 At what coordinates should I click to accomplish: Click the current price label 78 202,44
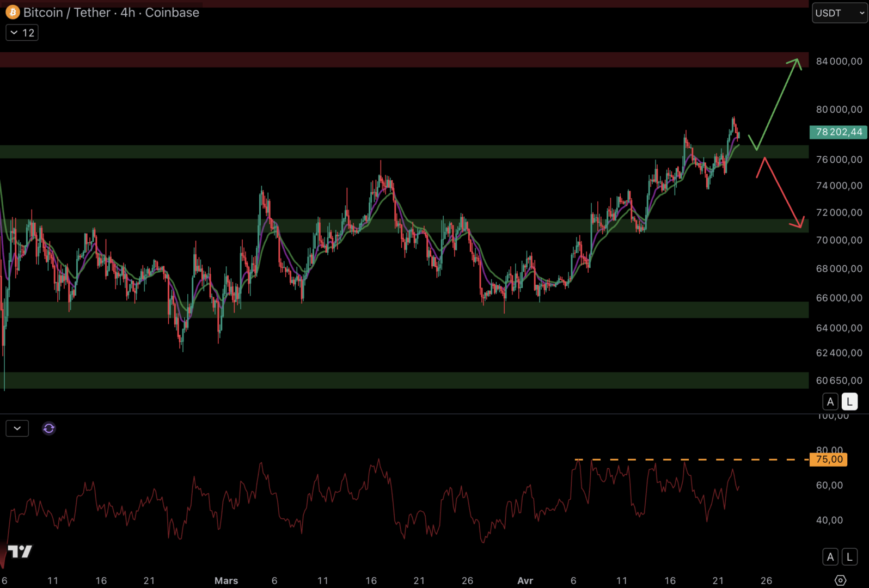pos(839,132)
